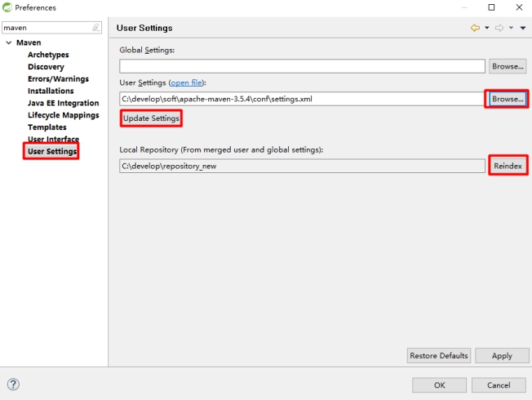532x400 pixels.
Task: Open the User Interface page
Action: pos(53,140)
